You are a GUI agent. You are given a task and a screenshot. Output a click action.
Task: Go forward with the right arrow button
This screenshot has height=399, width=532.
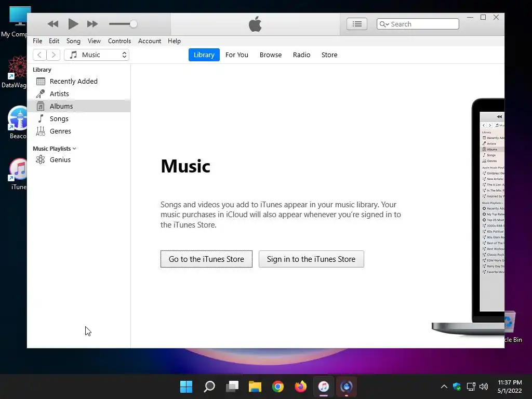click(x=54, y=55)
